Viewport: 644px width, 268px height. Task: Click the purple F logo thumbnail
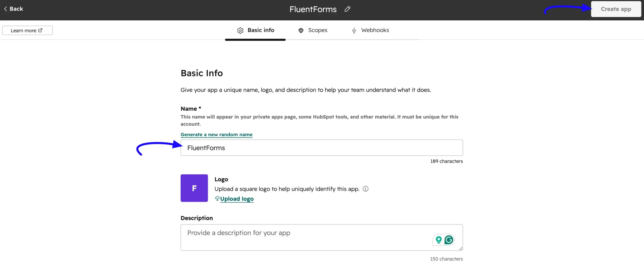tap(194, 188)
